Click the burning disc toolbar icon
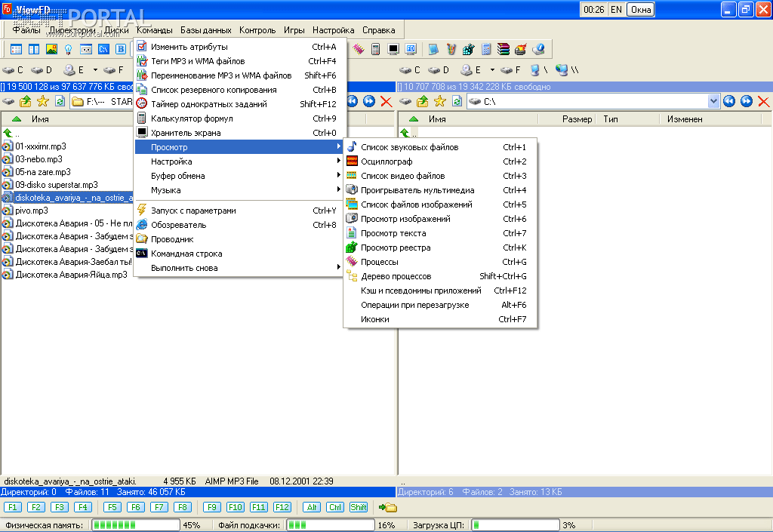 [521, 49]
